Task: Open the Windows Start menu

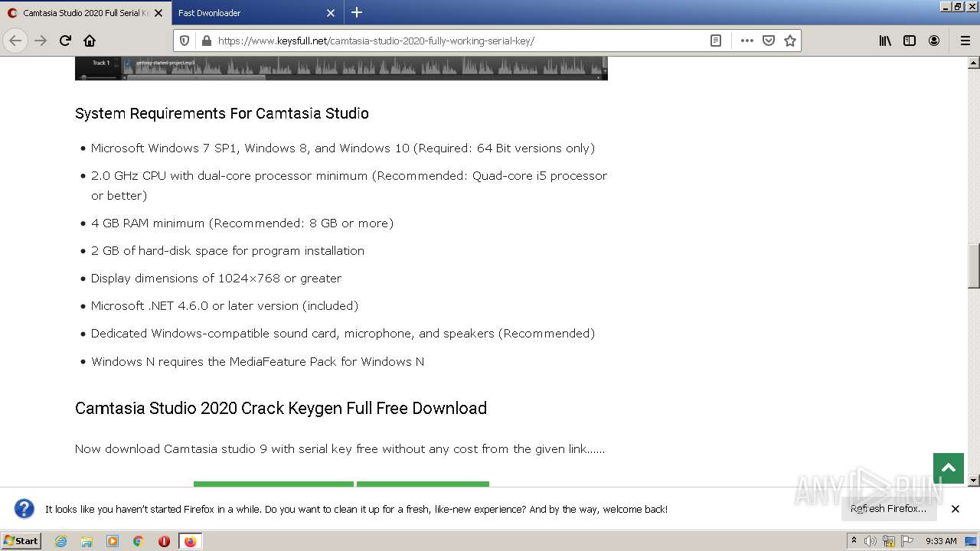Action: [21, 540]
